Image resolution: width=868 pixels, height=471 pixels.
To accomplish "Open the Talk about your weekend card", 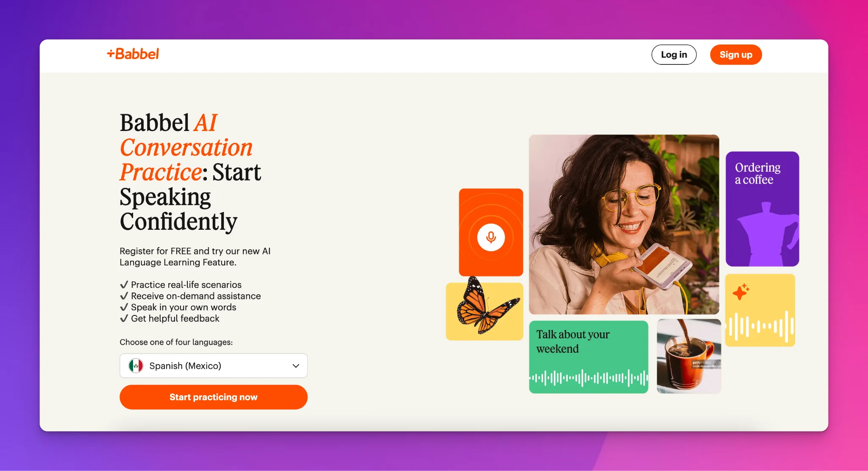I will pyautogui.click(x=589, y=357).
